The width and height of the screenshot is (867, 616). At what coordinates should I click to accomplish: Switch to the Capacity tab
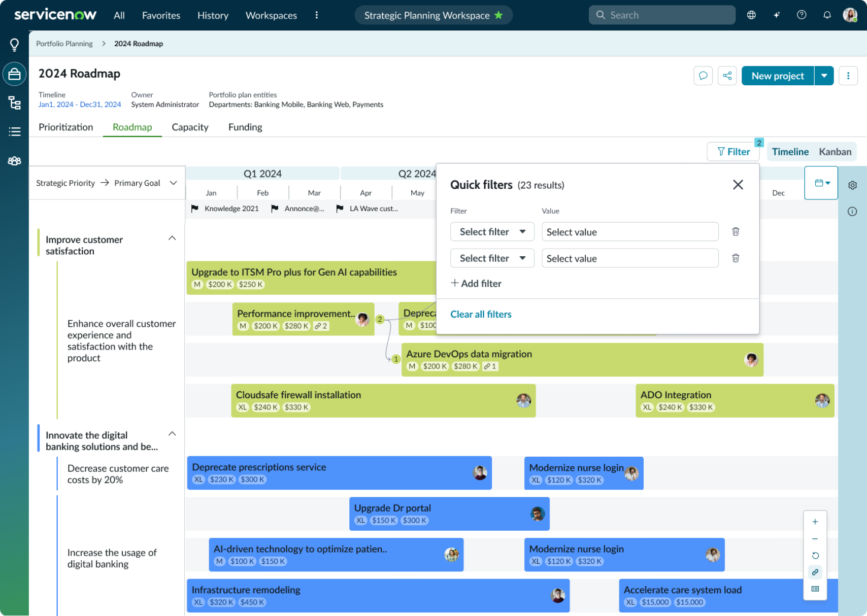pos(190,127)
